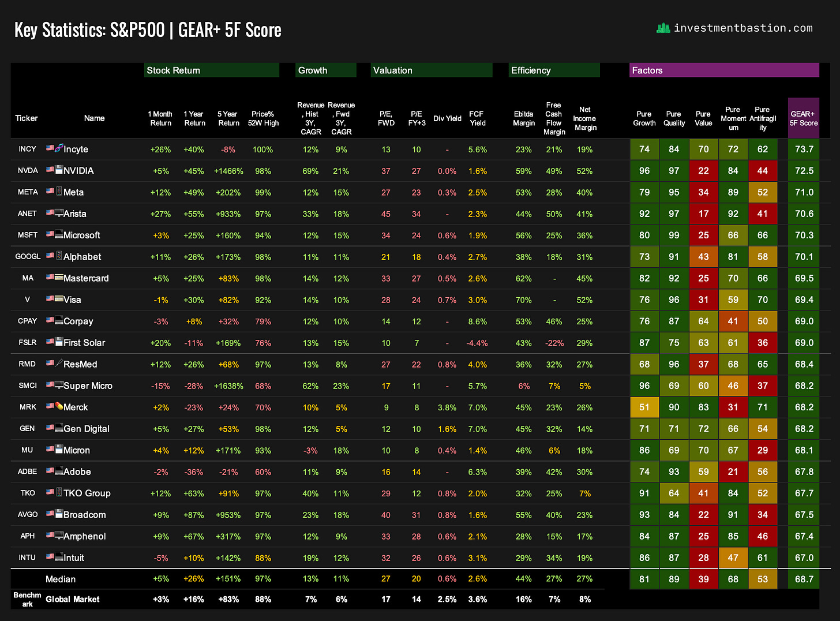Click Intuit's 67.0 GEAR+ score
Screen dimensions: 840x621
804,558
